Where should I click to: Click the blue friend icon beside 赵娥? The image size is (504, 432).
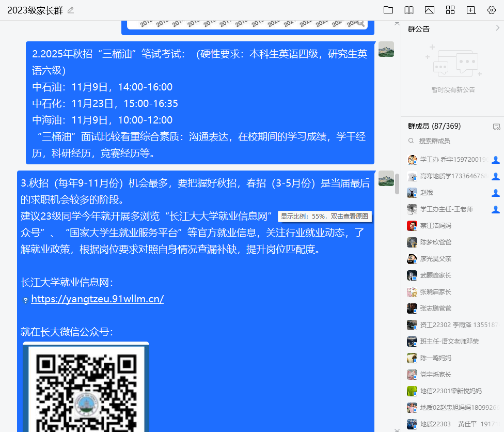pos(496,193)
